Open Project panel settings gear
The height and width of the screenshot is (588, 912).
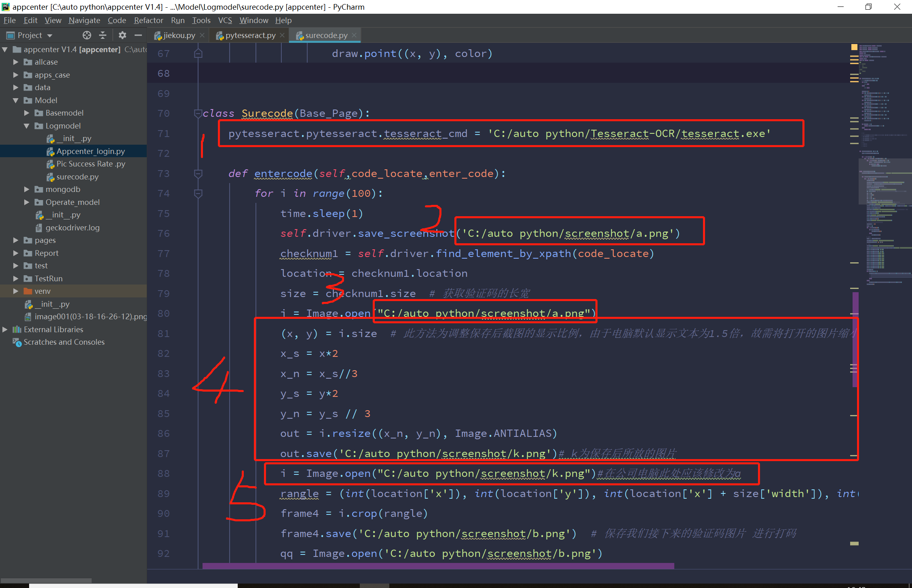(122, 35)
